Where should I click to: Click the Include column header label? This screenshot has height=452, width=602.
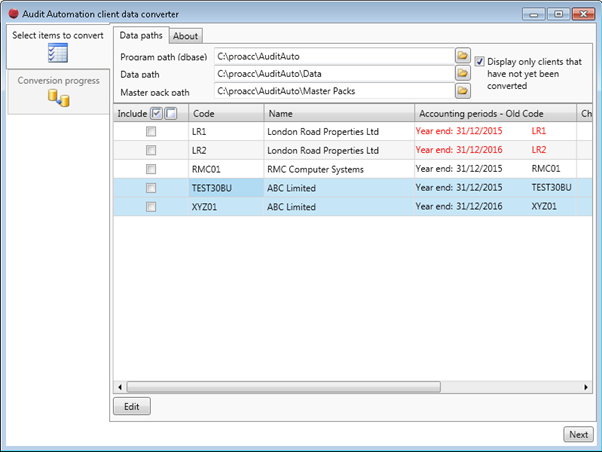132,114
